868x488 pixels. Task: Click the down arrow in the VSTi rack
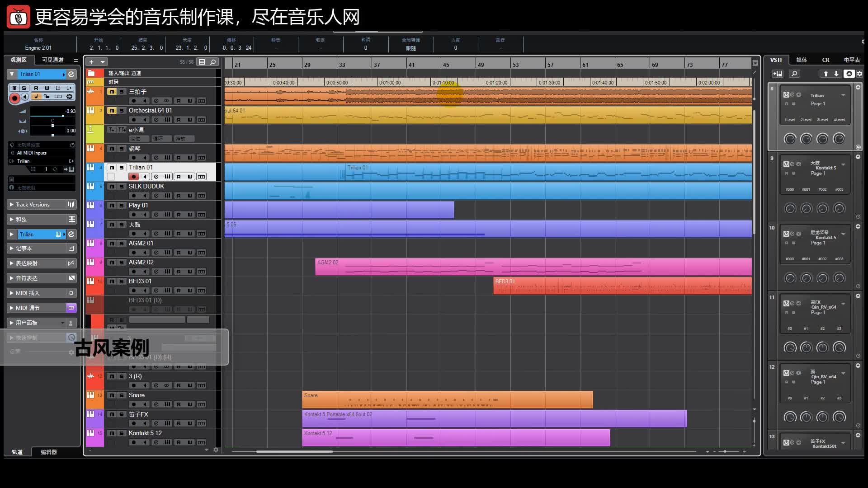[836, 74]
